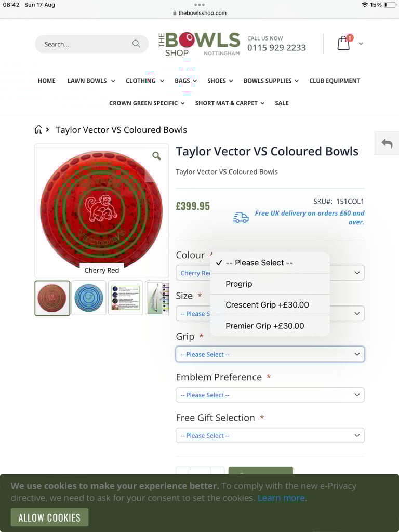Open the shopping bag cart icon
Screen dimensions: 399x532
[x=344, y=43]
